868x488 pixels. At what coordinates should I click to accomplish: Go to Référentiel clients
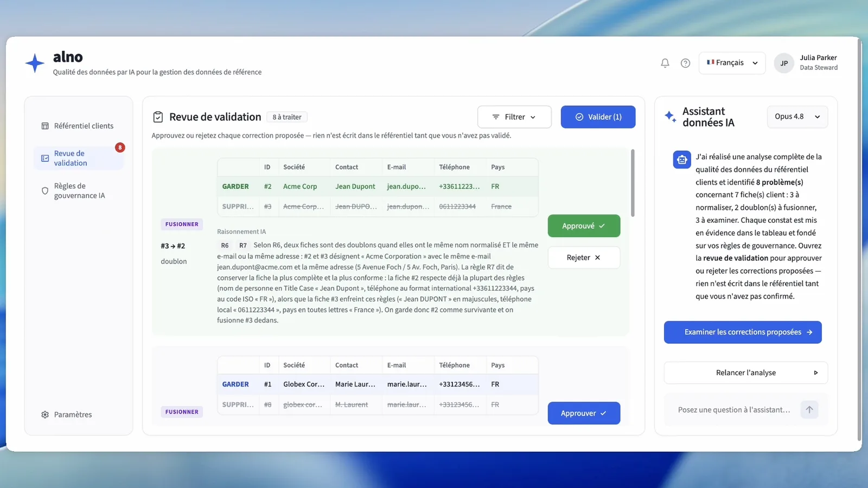(x=79, y=126)
